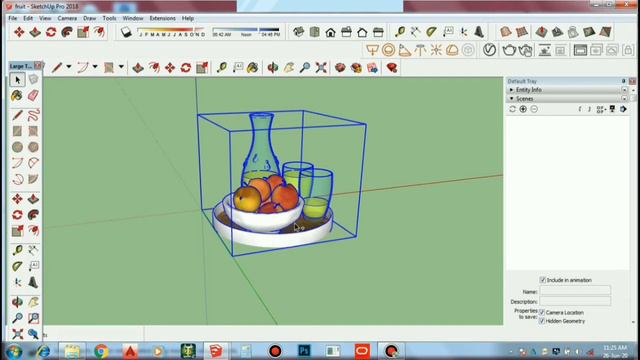The width and height of the screenshot is (640, 360).
Task: Open Photoshop from taskbar
Action: (304, 351)
